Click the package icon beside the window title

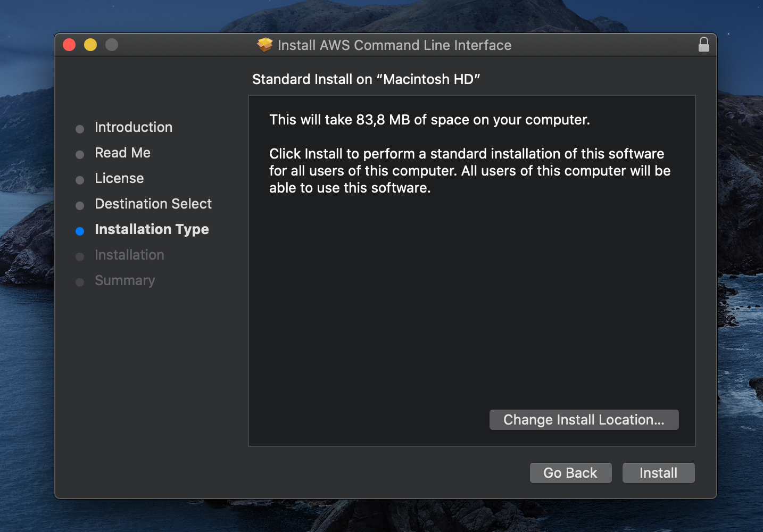coord(264,45)
